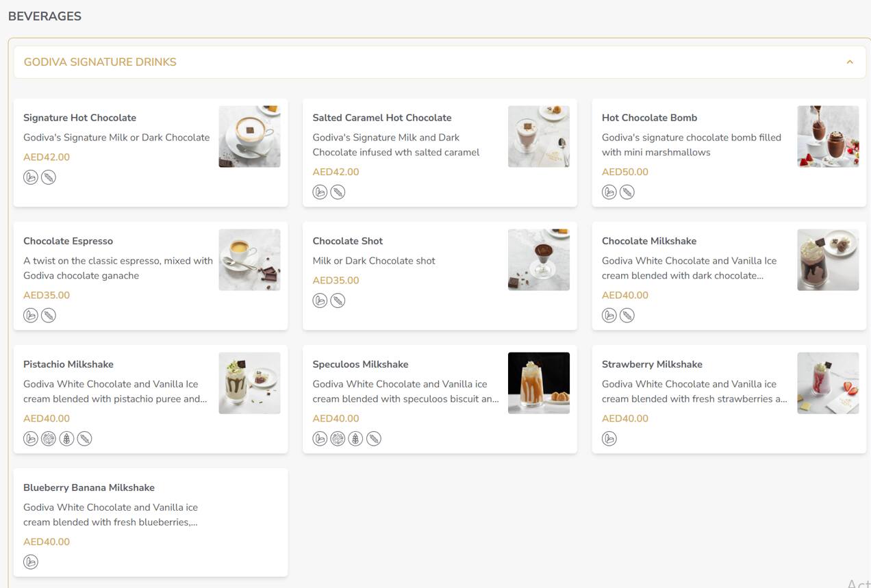Click AED42.00 price of Signature Hot Chocolate

point(47,157)
